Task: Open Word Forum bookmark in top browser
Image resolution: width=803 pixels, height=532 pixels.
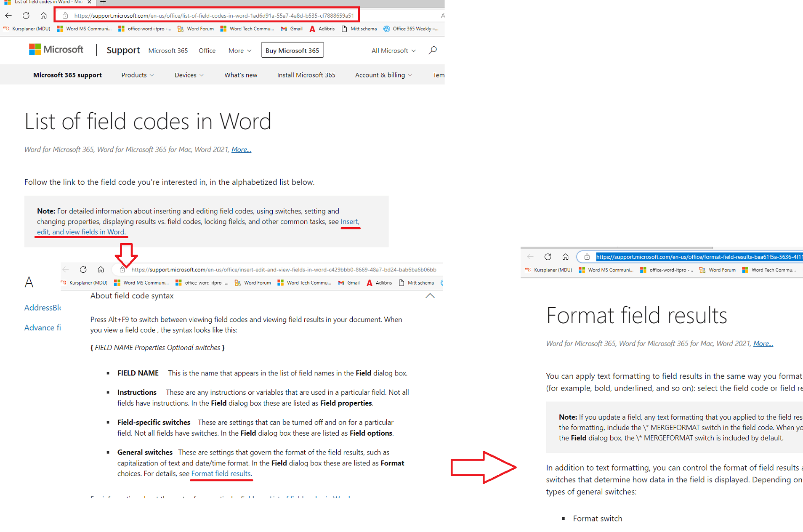Action: (x=196, y=29)
